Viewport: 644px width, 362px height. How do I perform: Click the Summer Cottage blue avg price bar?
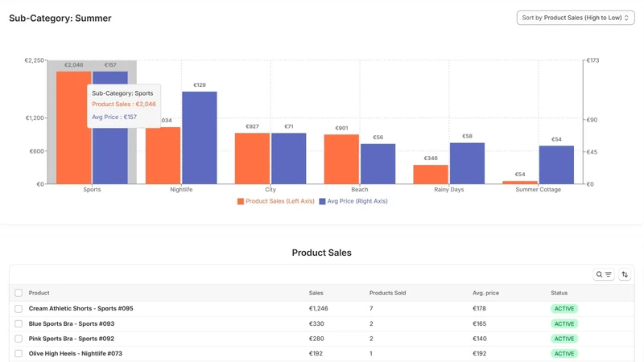pos(556,165)
